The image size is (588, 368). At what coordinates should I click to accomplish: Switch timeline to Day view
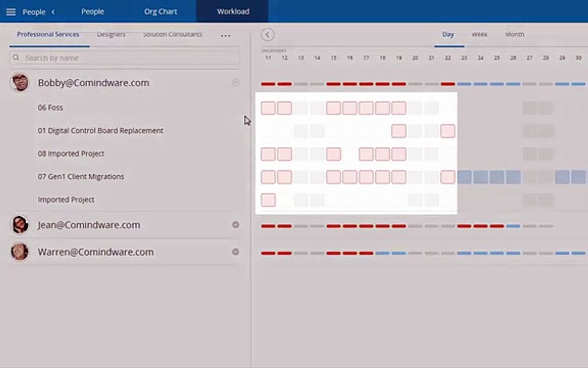tap(448, 34)
